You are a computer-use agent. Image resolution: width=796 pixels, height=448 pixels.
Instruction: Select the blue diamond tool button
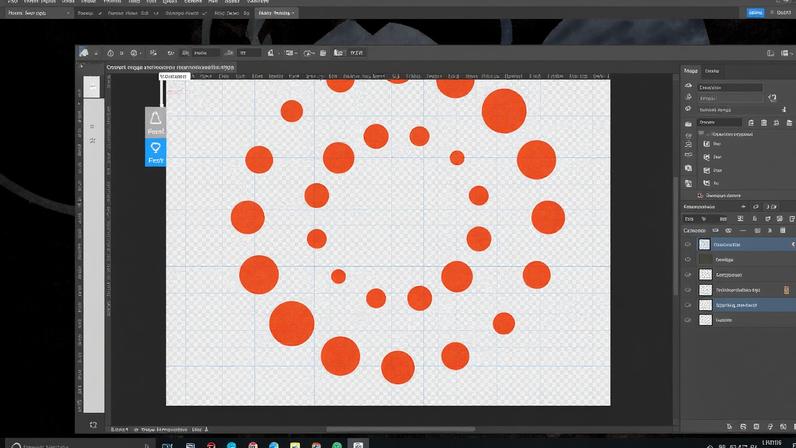(155, 152)
